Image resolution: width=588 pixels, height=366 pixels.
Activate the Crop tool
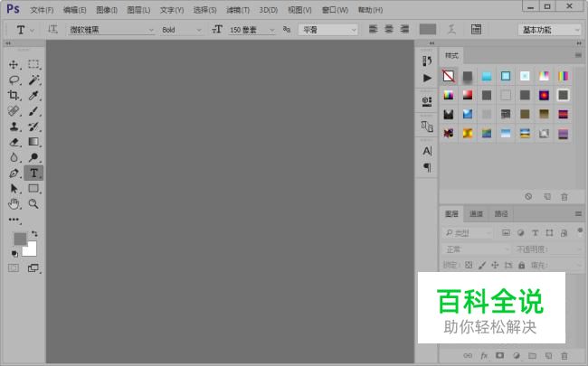[14, 95]
